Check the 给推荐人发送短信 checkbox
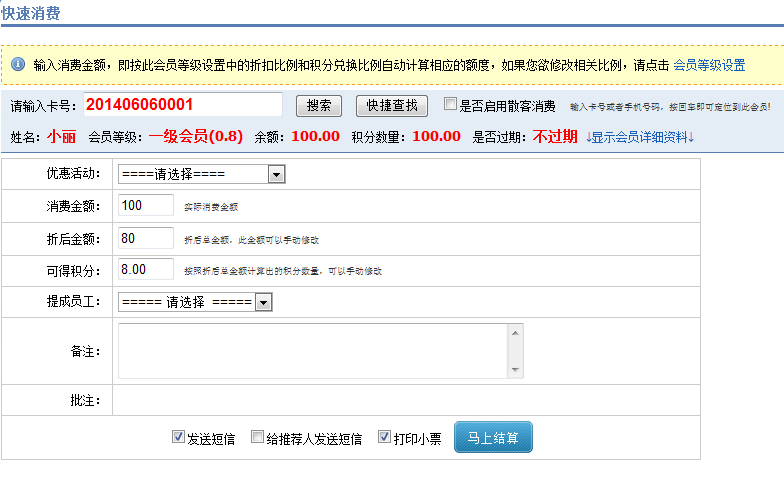Viewport: 784px width, 488px height. click(x=257, y=437)
